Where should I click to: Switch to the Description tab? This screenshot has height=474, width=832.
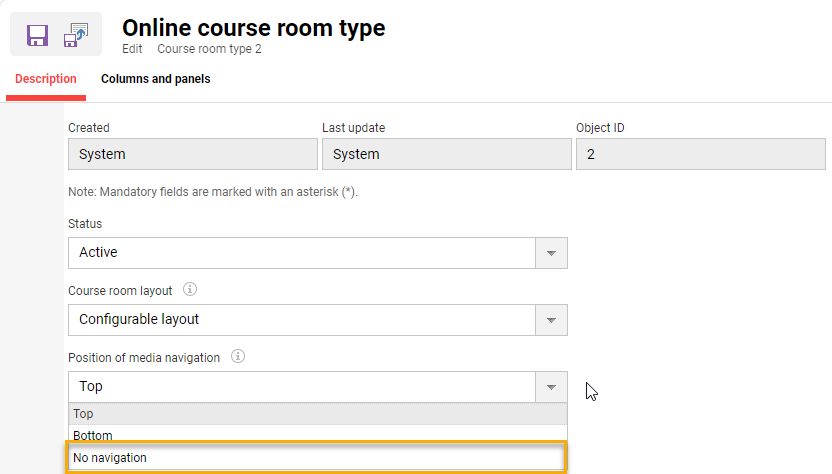click(46, 79)
